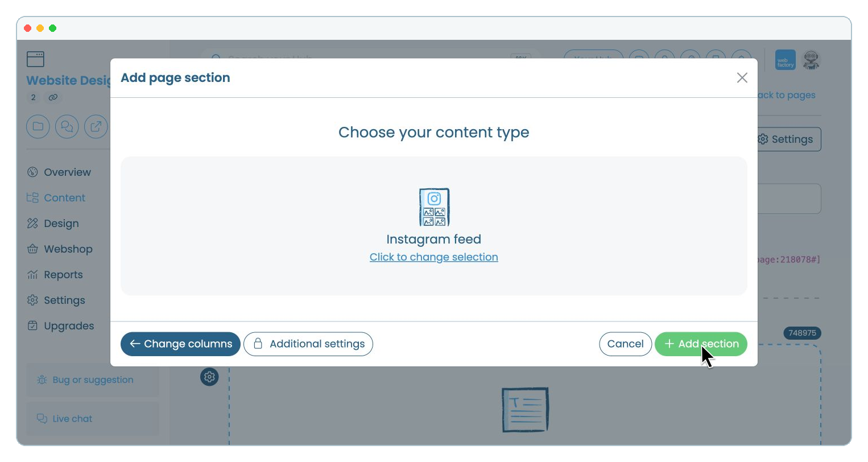The height and width of the screenshot is (462, 868).
Task: Click the chat bubbles icon under the title
Action: tap(67, 126)
